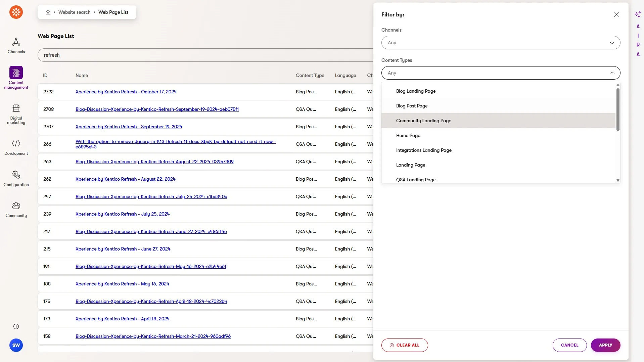Open the Digital marketing sidebar section

pos(16,115)
